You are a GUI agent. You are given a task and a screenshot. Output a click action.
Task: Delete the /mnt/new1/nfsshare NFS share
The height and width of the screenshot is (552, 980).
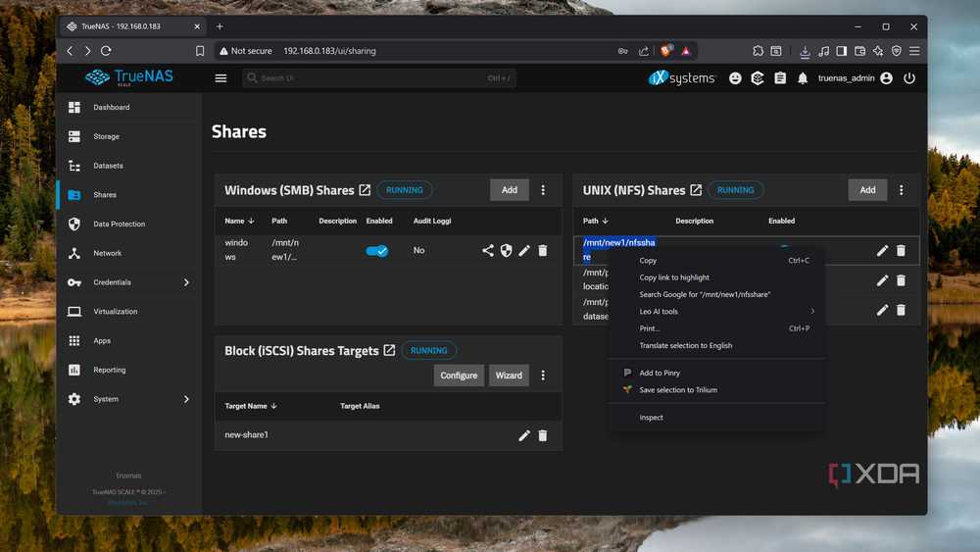[x=901, y=251]
